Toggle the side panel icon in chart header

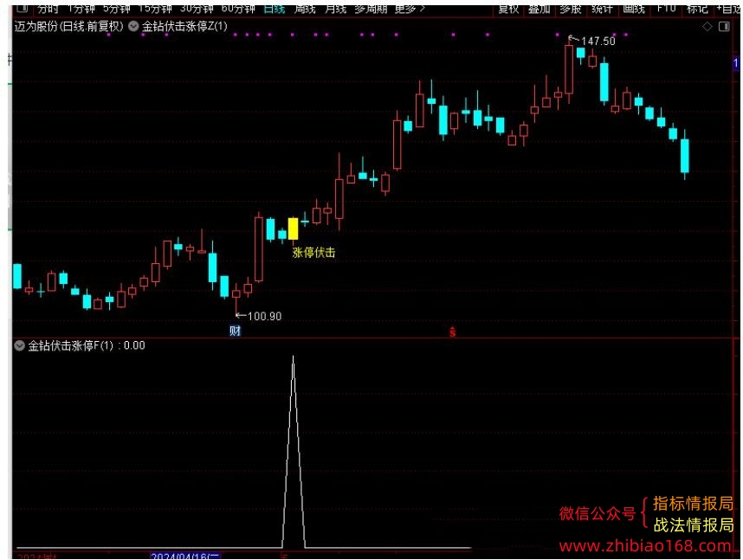tap(724, 27)
